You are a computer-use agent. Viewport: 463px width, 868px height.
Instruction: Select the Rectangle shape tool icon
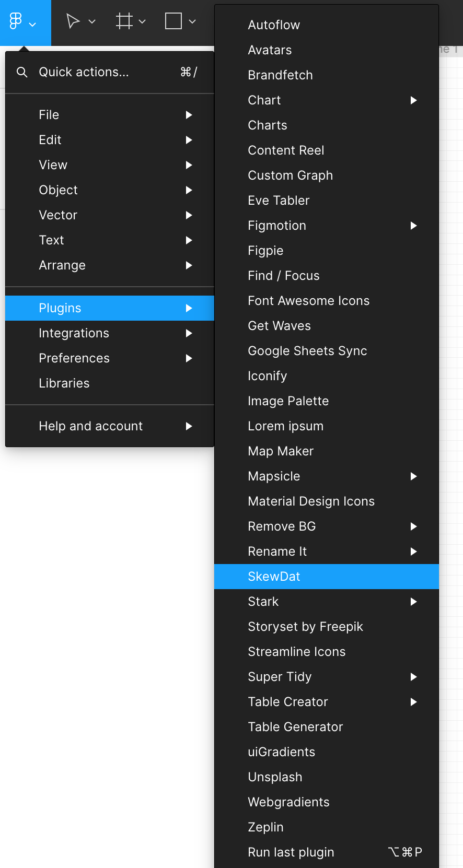click(x=173, y=21)
